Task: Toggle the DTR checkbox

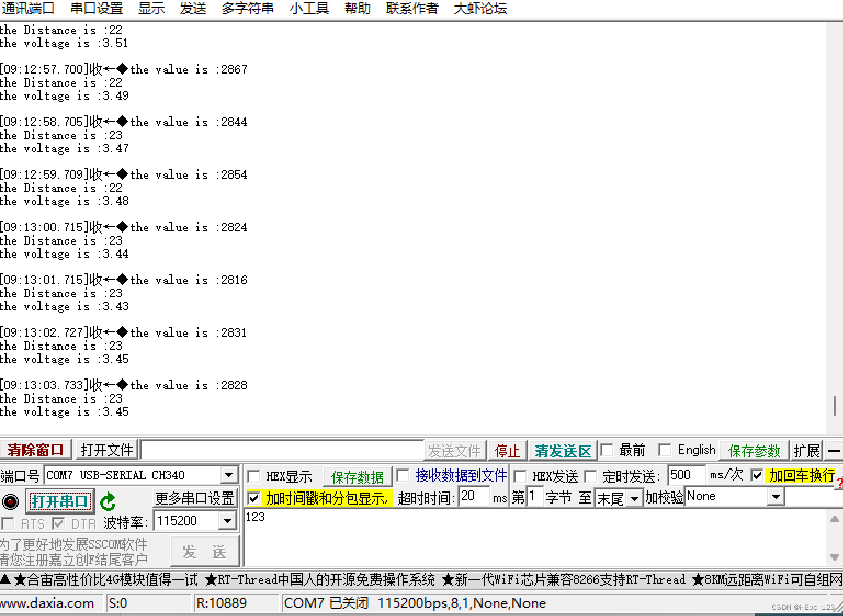Action: click(x=58, y=523)
